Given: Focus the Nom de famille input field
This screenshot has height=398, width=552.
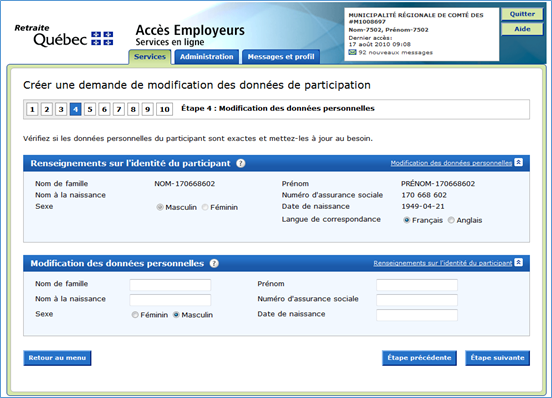Looking at the screenshot, I should point(170,285).
